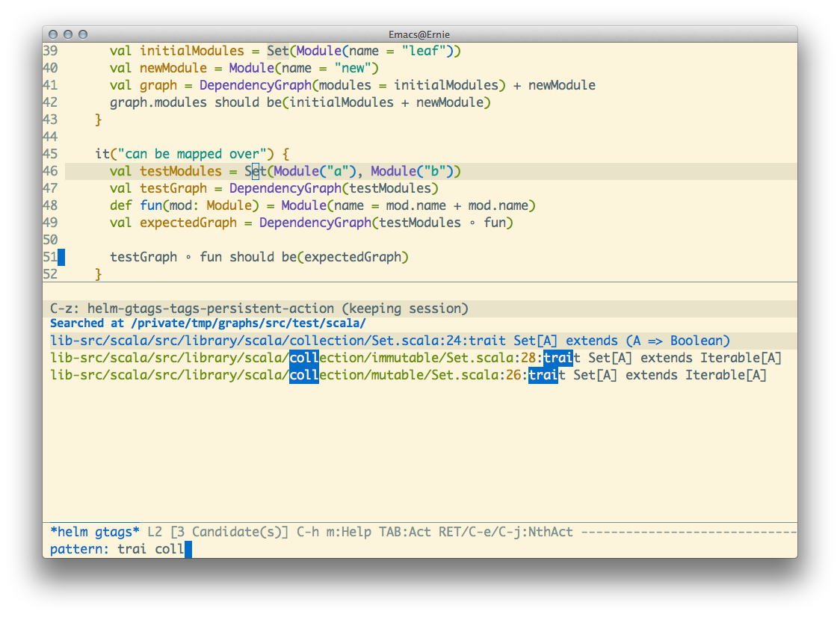Screen dimensions: 840x617
Task: Click 'L2' in the helm mode line
Action: (154, 532)
